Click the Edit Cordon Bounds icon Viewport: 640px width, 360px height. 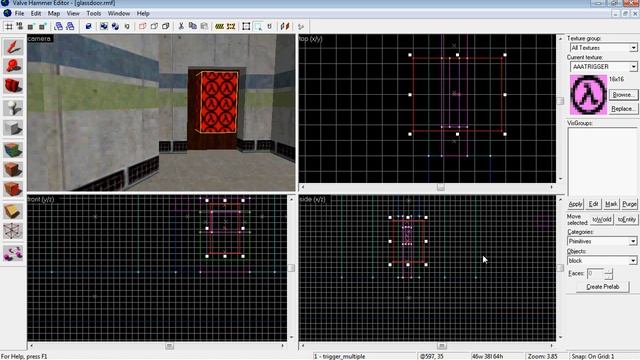(231, 26)
